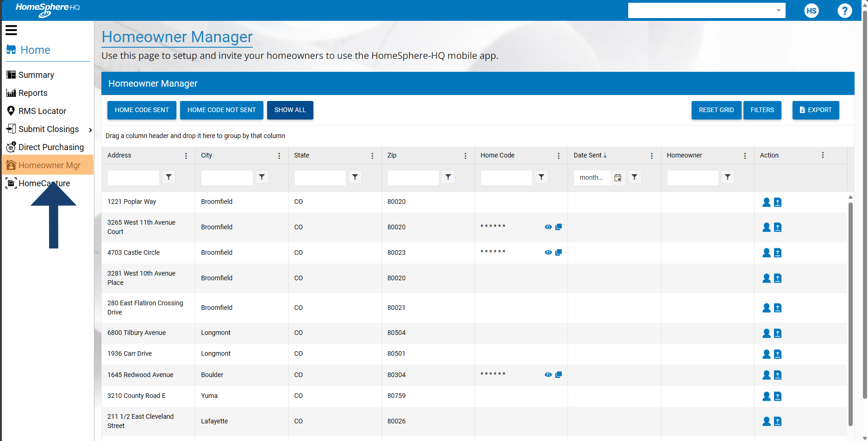
Task: Click the homeowner person icon for 280 East Flatiron
Action: (x=767, y=308)
